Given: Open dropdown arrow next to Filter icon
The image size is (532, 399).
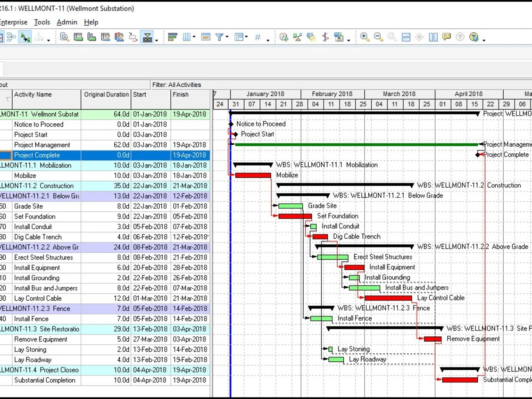Looking at the screenshot, I should 227,37.
